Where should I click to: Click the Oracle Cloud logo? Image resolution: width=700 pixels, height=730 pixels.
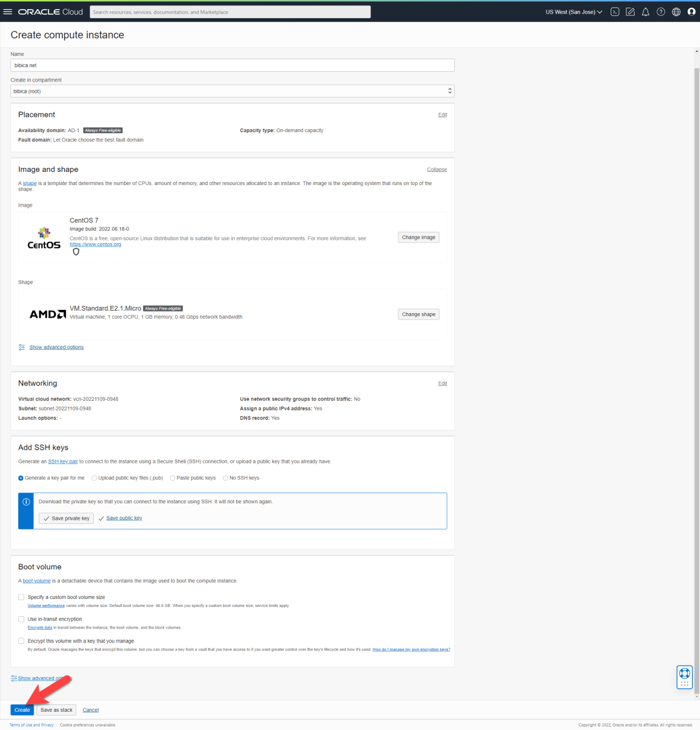[x=51, y=12]
